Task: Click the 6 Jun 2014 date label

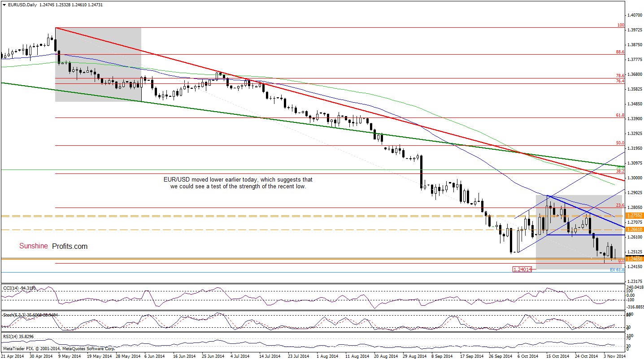Action: point(154,356)
